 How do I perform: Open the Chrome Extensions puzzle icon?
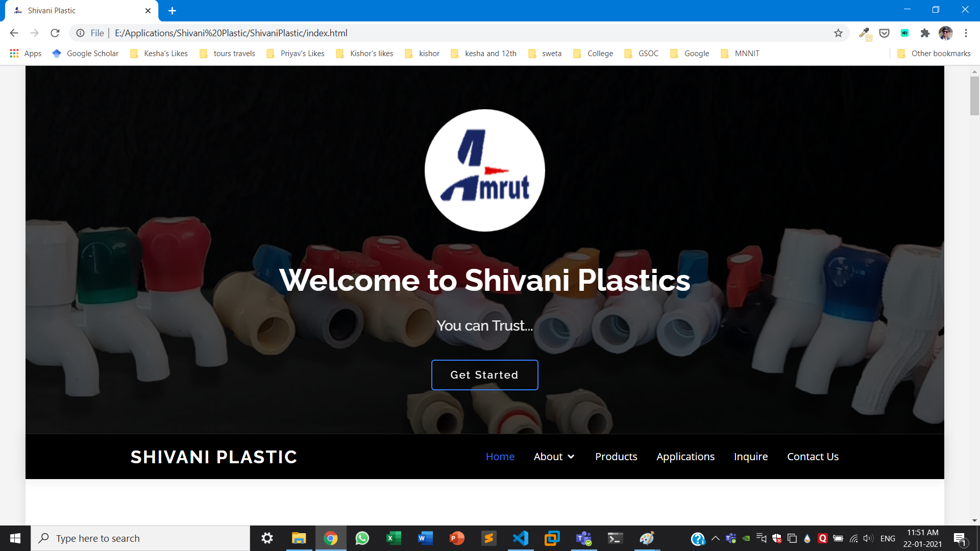click(925, 33)
